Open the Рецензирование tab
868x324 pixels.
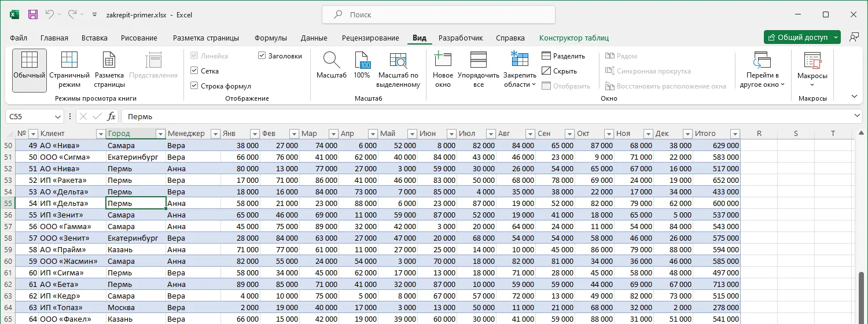370,38
